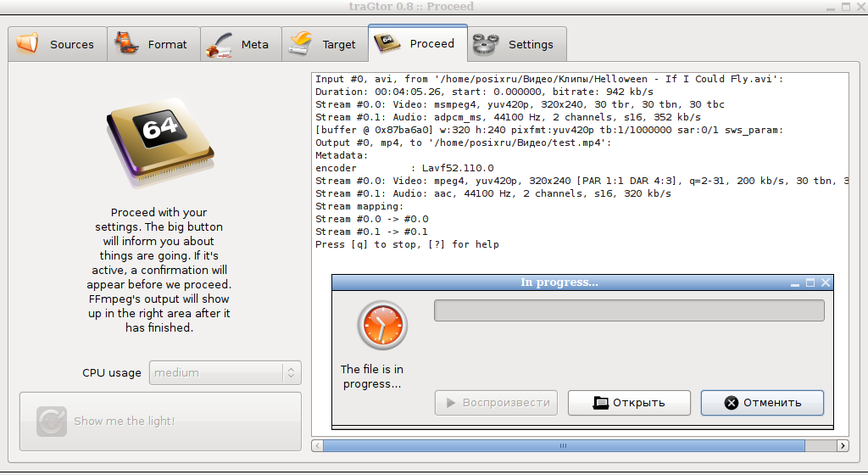This screenshot has height=475, width=868.
Task: Click the 'Audio: aac, 44100 Hz' stream line
Action: tap(493, 193)
